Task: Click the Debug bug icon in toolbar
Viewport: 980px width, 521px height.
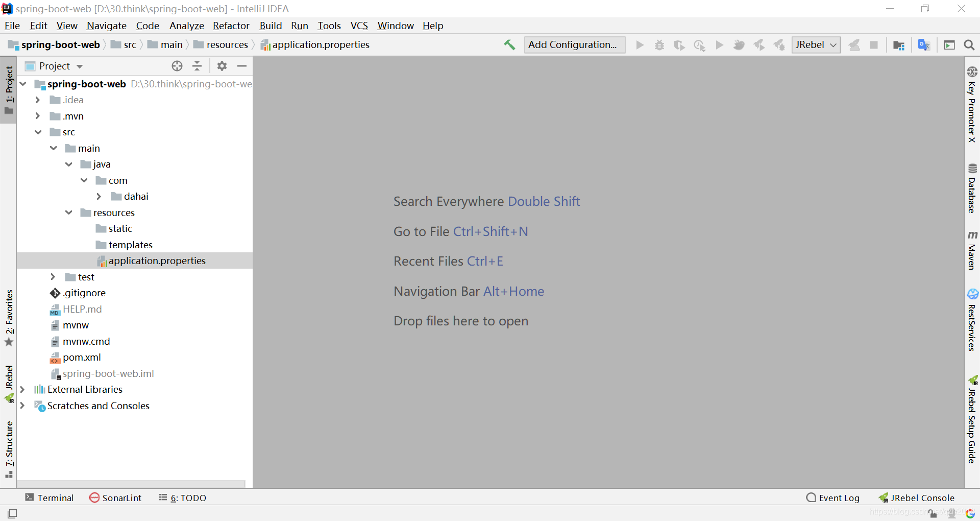Action: [x=659, y=45]
